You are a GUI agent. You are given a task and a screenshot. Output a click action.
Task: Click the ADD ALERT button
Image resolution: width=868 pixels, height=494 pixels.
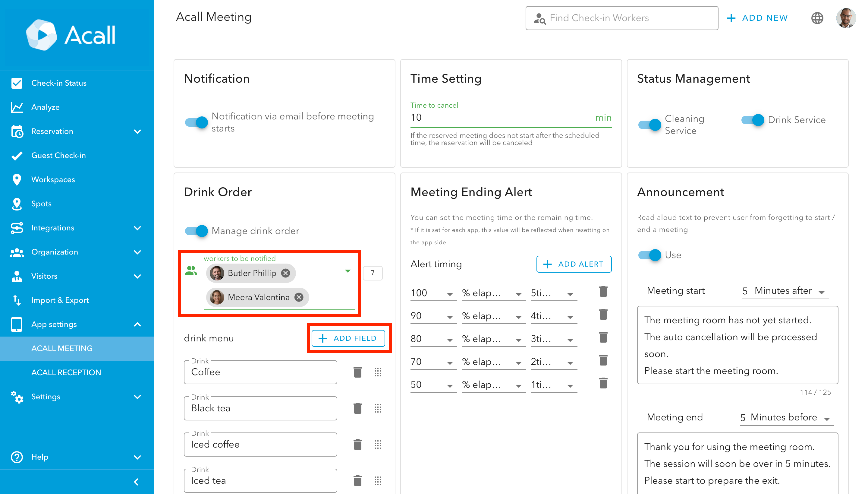click(574, 264)
